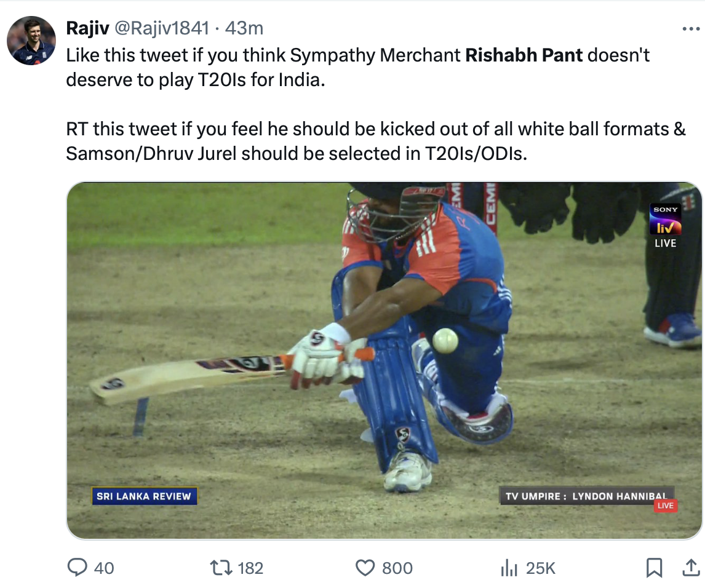The image size is (705, 588).
Task: Click the share upload arrow icon
Action: pyautogui.click(x=690, y=567)
